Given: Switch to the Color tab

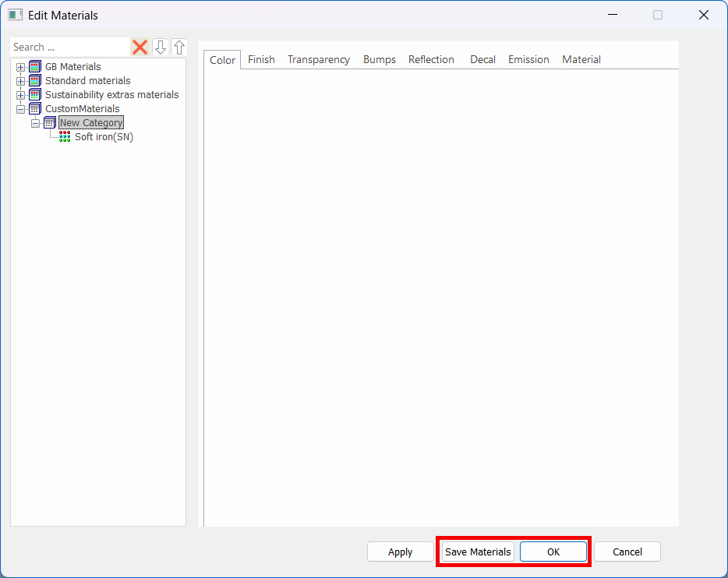Looking at the screenshot, I should coord(222,60).
